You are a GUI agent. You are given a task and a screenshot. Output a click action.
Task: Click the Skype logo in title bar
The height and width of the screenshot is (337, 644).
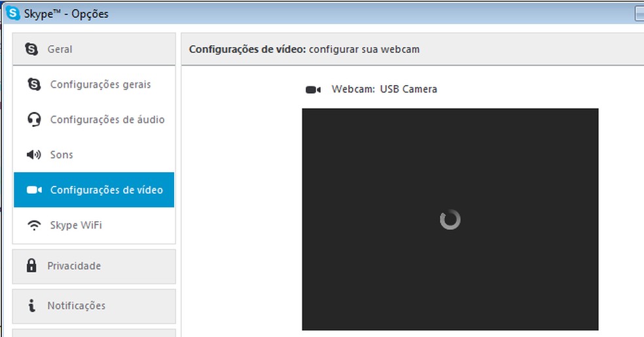(x=13, y=13)
